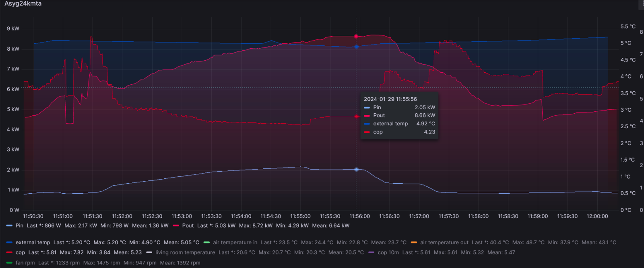Click the tooltip Pout value 8.66 kW

(x=425, y=116)
